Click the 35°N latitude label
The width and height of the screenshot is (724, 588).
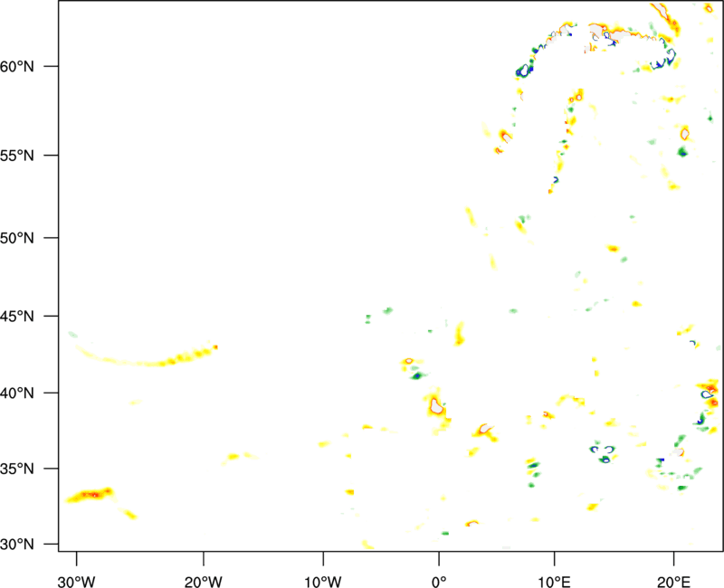click(17, 469)
